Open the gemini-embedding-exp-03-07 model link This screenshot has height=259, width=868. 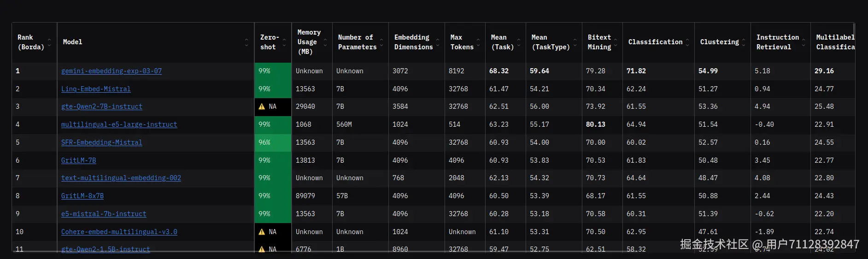point(111,71)
